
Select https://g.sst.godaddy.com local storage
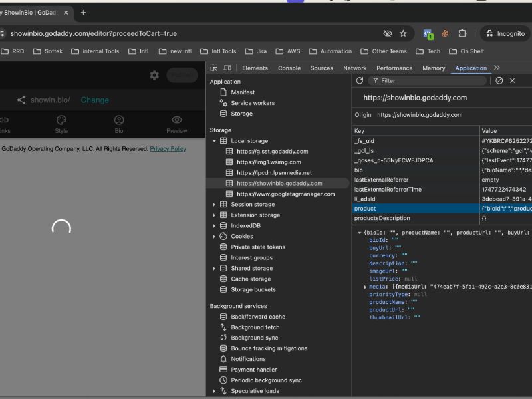[x=272, y=152]
